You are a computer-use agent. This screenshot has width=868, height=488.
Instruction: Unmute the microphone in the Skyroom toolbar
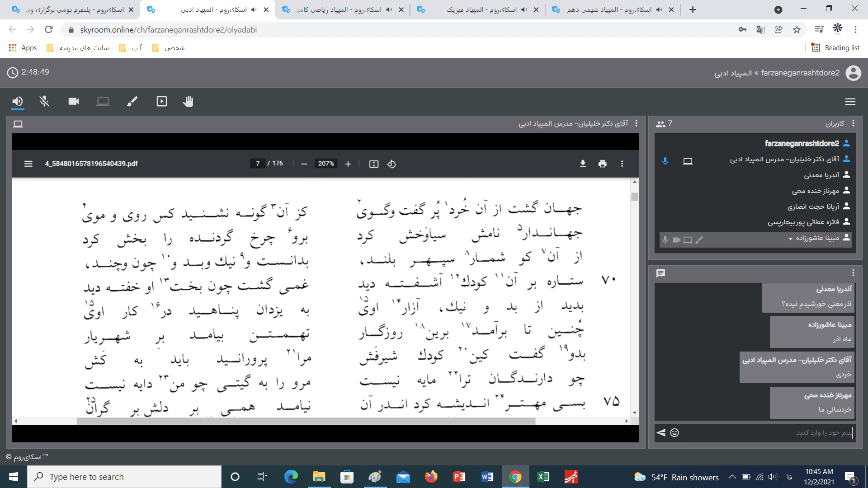[x=44, y=101]
